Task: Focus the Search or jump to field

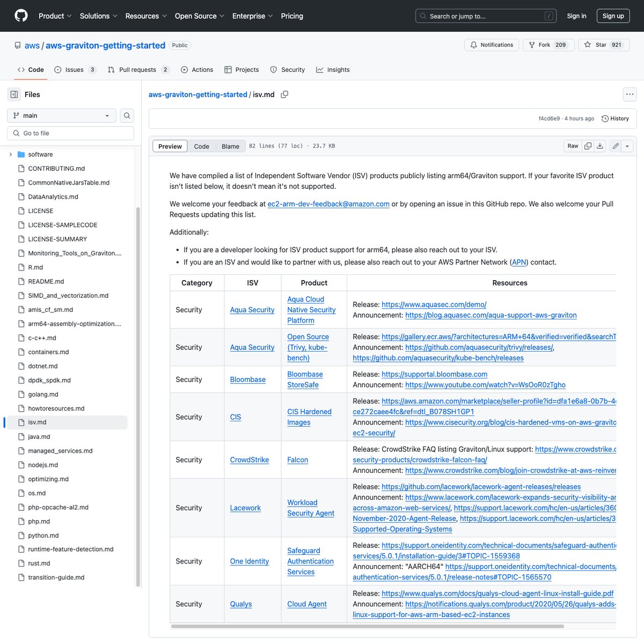Action: (x=486, y=16)
